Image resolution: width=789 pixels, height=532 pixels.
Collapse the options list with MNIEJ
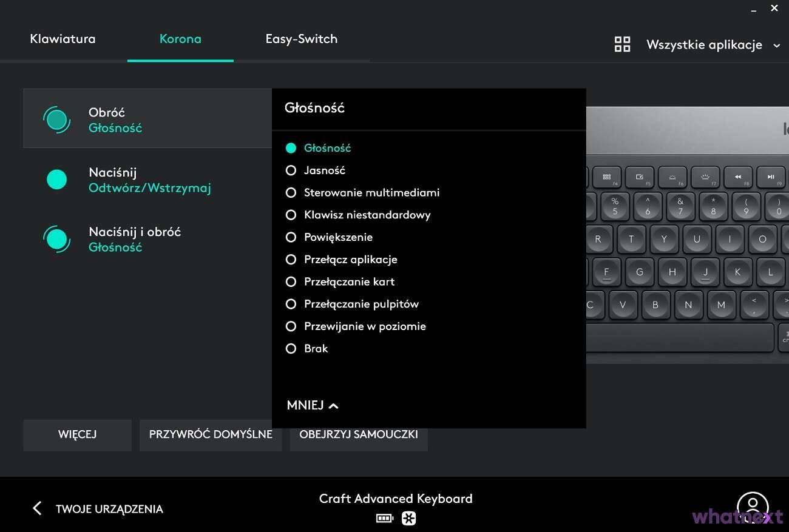pos(311,405)
